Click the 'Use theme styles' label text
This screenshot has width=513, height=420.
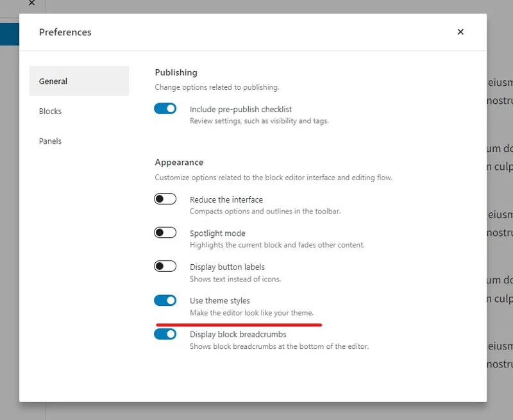tap(219, 301)
